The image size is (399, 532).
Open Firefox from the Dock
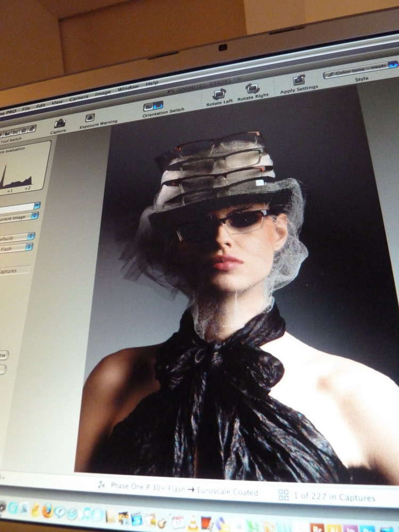[x=47, y=511]
